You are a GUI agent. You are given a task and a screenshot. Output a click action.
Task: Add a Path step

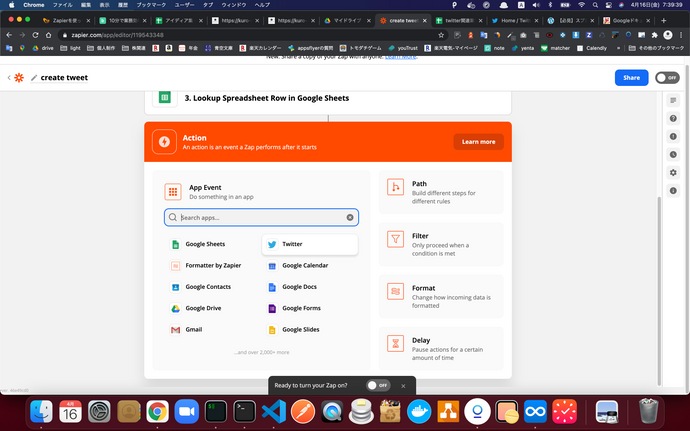coord(441,192)
